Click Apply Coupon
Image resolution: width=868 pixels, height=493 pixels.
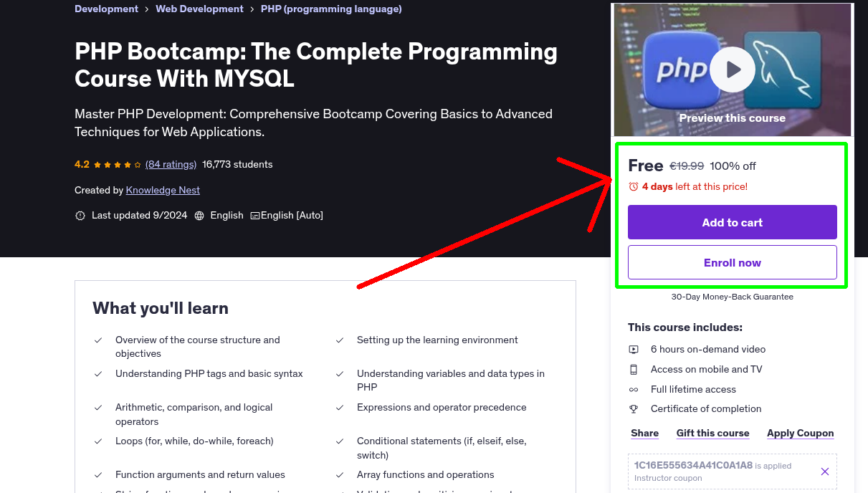pyautogui.click(x=801, y=433)
